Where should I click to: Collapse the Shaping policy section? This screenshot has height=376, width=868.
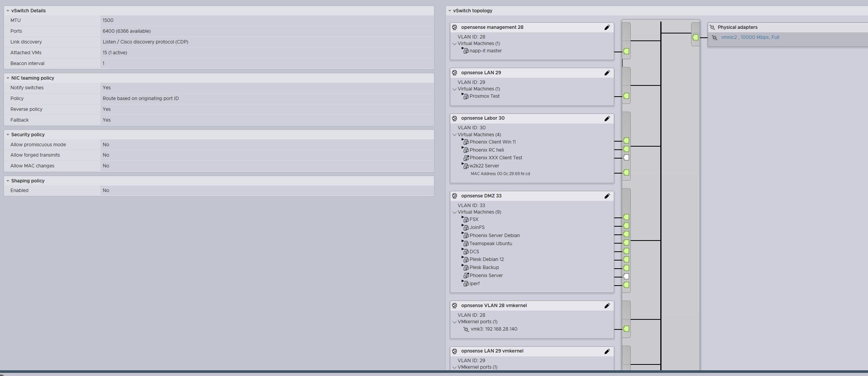[x=8, y=181]
